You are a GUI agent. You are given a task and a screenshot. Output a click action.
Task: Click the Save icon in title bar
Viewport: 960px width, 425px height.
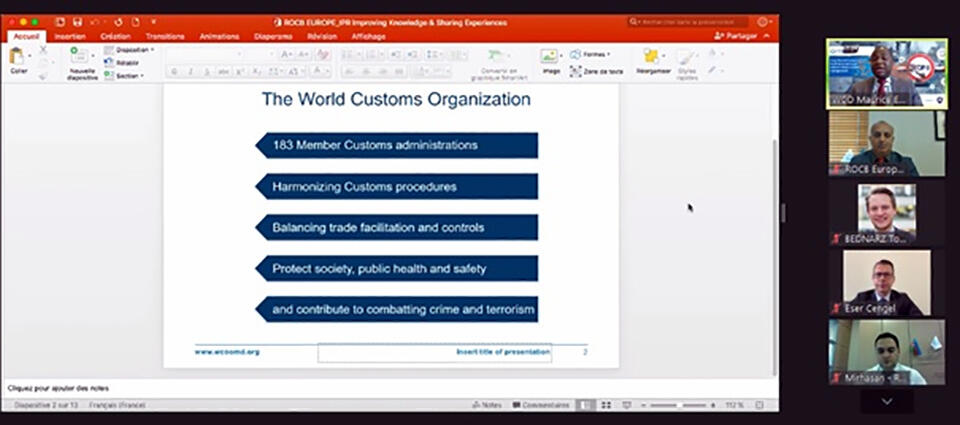pos(77,22)
